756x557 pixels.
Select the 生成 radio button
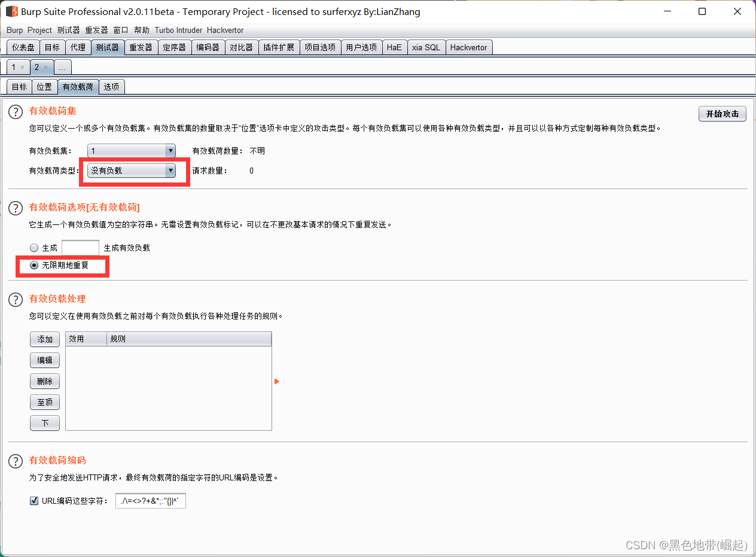coord(34,248)
